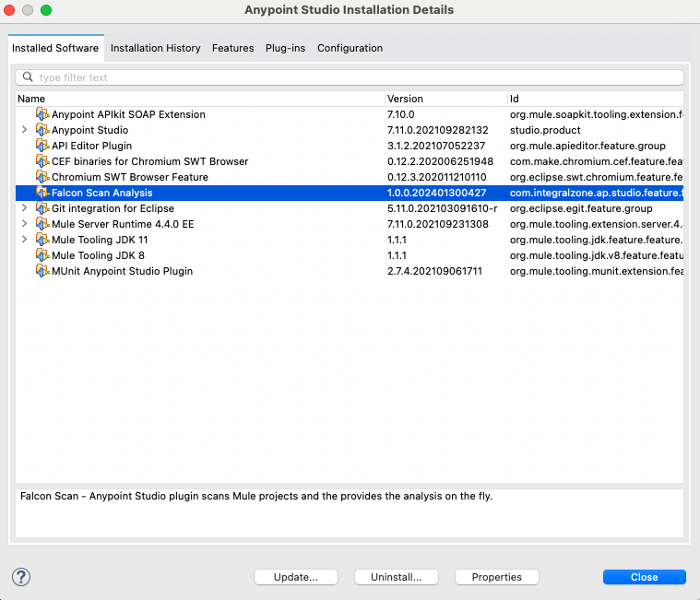Click the MUnit Anypoint Studio Plugin icon
Screen dimensions: 700x600
pyautogui.click(x=42, y=271)
